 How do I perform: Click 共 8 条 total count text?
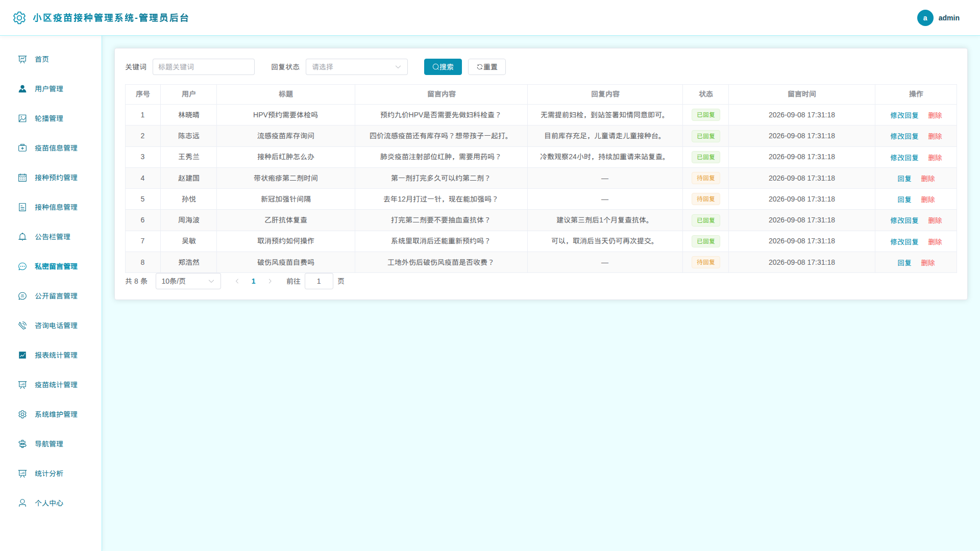[x=136, y=281]
